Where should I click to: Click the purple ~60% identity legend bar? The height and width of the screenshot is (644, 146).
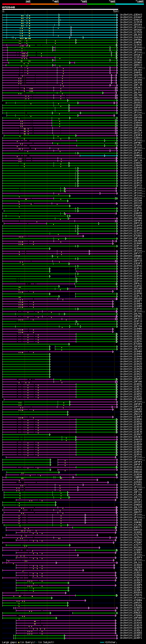pos(73,4)
